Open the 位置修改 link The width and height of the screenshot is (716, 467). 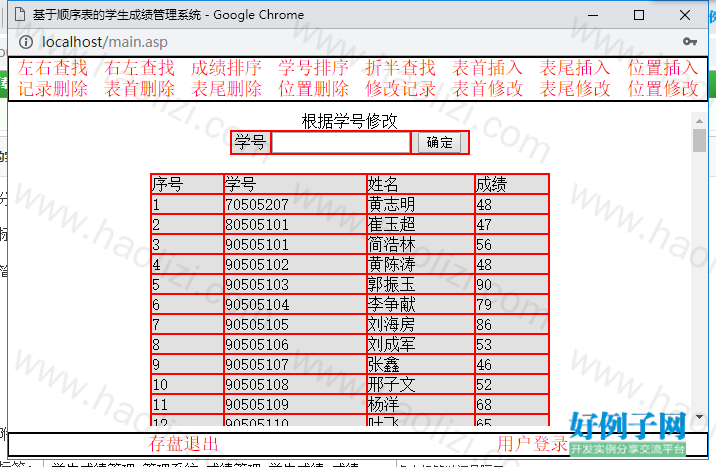pos(663,89)
